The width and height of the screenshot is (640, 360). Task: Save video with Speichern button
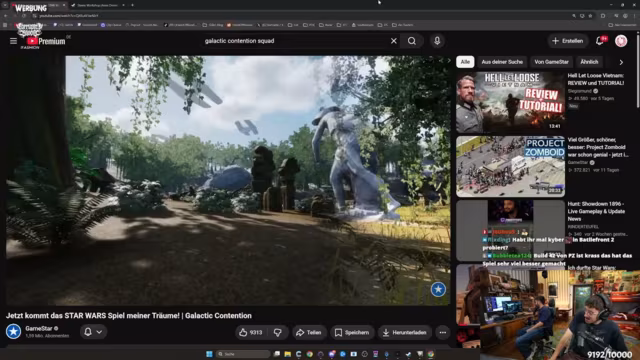[x=352, y=333]
